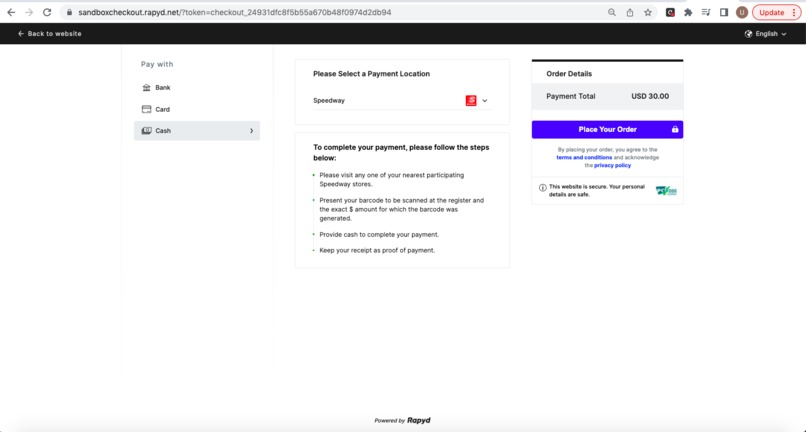Click 'Keep your receipt as proof' step
This screenshot has height=432, width=806.
(x=377, y=250)
